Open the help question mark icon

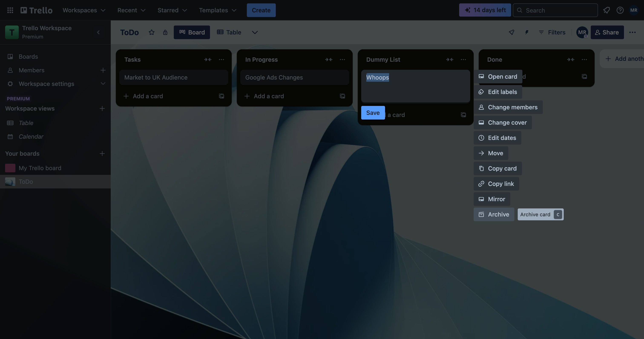pos(620,10)
